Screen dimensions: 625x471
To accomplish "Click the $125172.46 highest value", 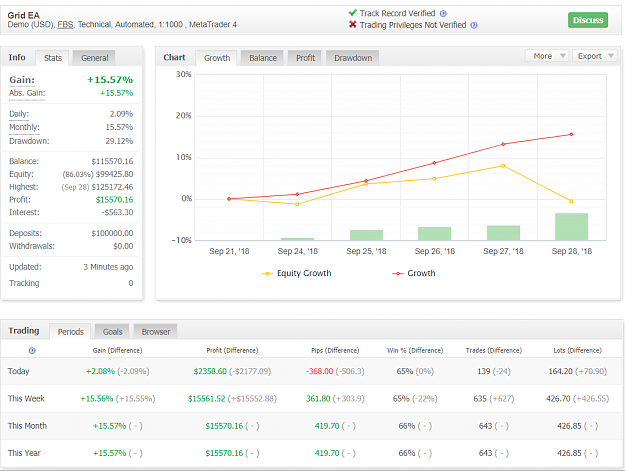I will click(112, 187).
